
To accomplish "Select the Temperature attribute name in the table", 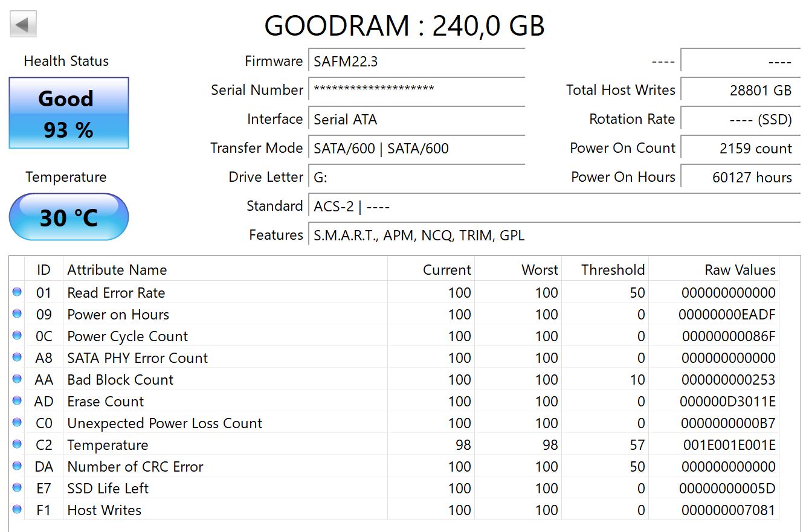I will (108, 445).
